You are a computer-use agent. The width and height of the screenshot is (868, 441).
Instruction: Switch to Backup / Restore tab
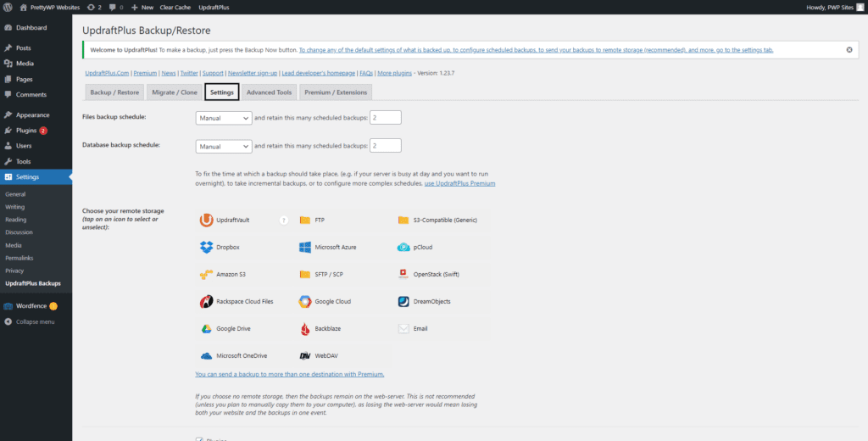114,92
